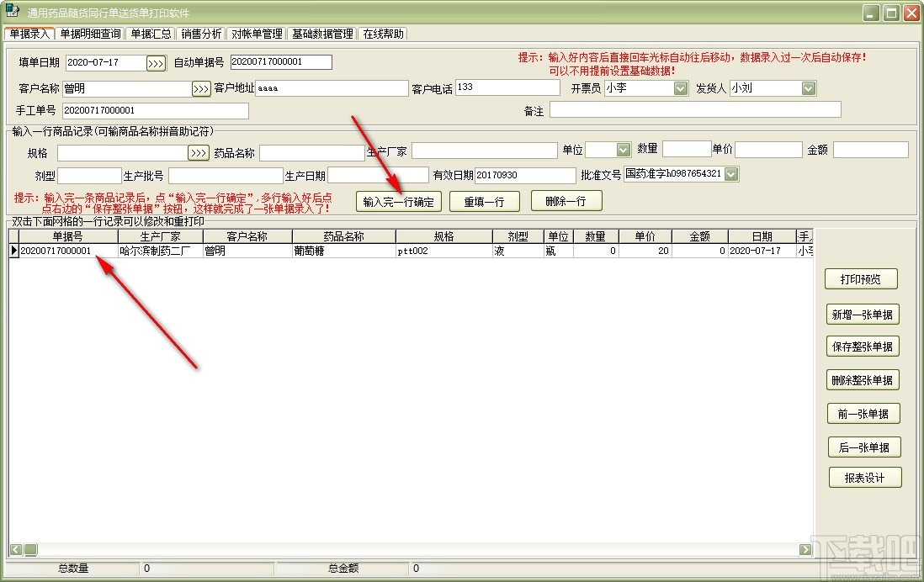Switch to the 销售分析 tab
The height and width of the screenshot is (582, 924).
click(199, 34)
